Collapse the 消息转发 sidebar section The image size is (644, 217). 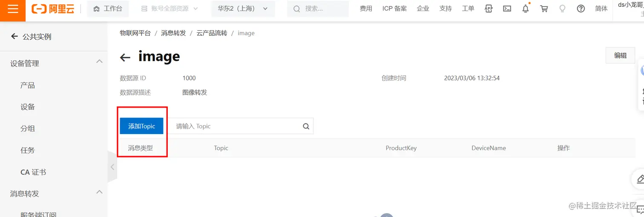coord(99,192)
